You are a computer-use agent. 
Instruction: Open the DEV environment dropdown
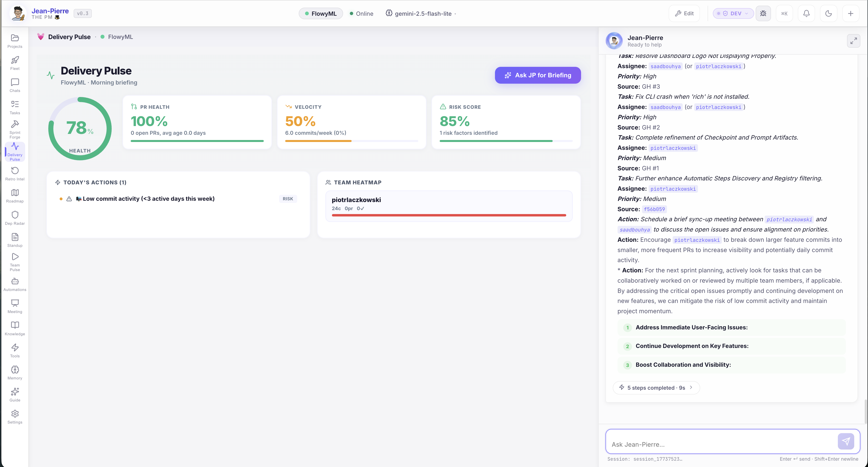click(733, 14)
